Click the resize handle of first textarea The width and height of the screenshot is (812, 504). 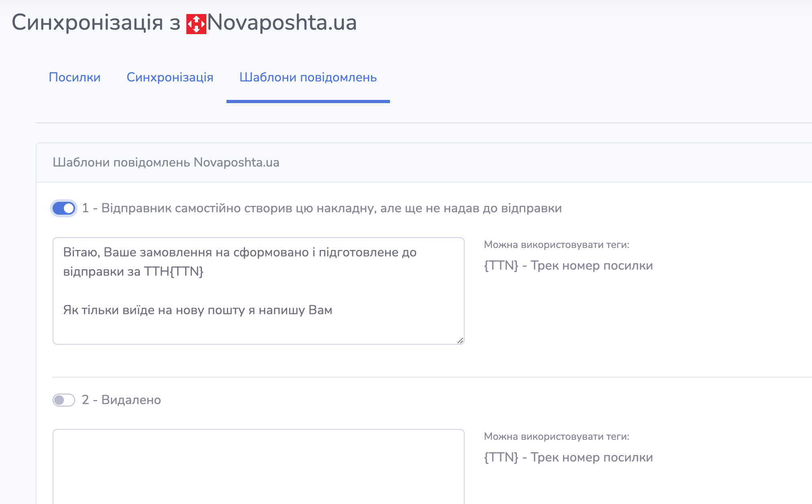pyautogui.click(x=460, y=340)
